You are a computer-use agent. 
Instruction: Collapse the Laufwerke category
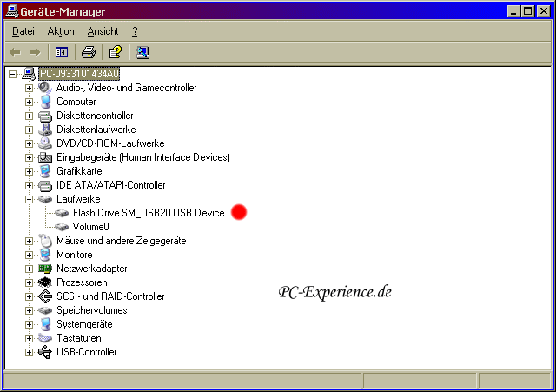click(x=29, y=199)
